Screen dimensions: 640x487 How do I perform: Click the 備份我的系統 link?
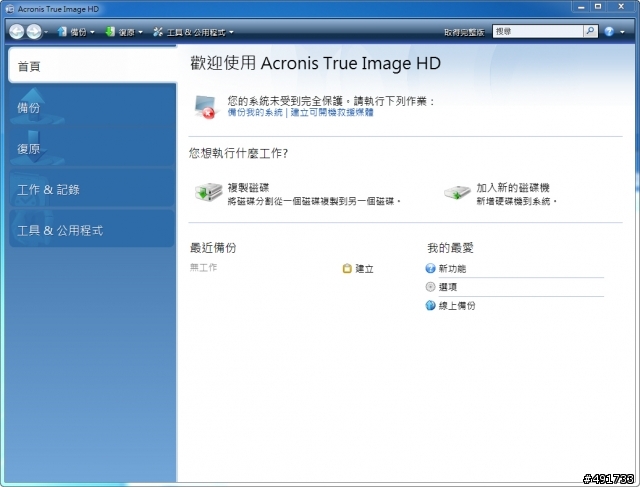[255, 112]
